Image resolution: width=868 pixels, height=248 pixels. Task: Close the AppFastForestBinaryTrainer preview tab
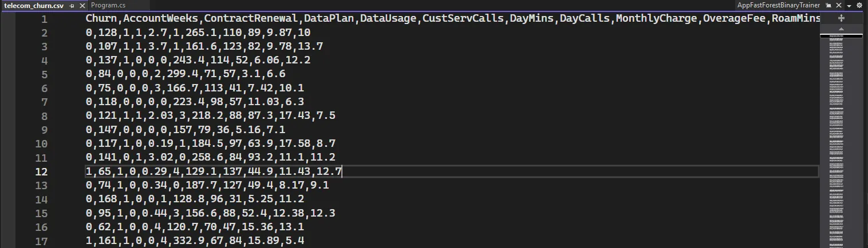tap(837, 5)
